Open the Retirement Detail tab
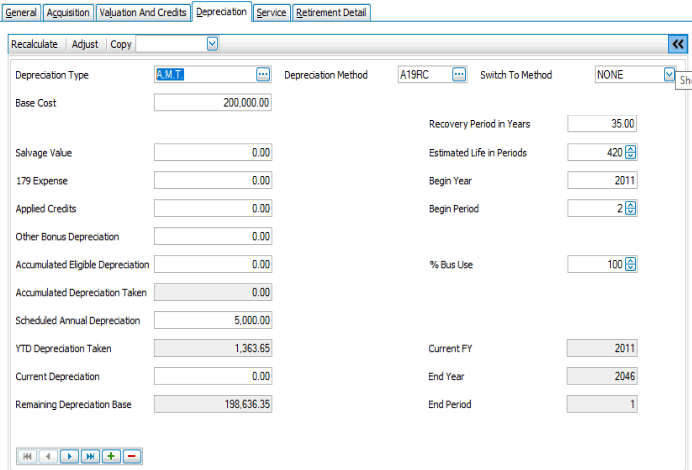 point(332,13)
